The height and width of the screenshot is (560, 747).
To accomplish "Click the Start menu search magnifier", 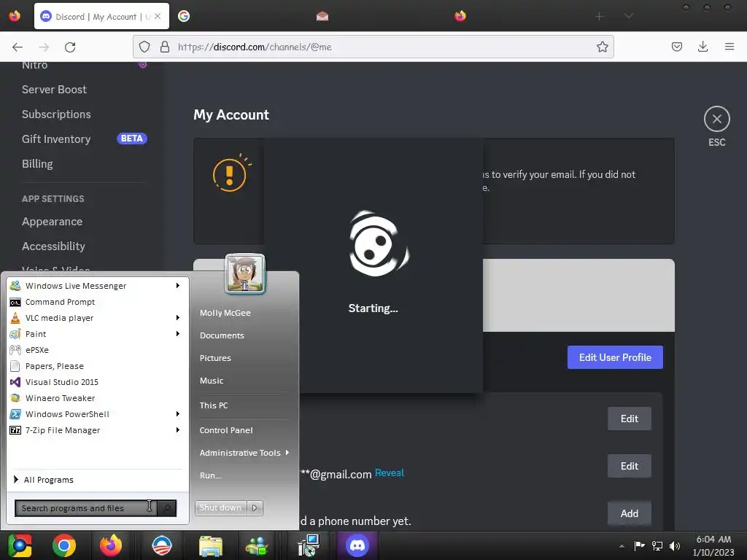I will tap(167, 508).
